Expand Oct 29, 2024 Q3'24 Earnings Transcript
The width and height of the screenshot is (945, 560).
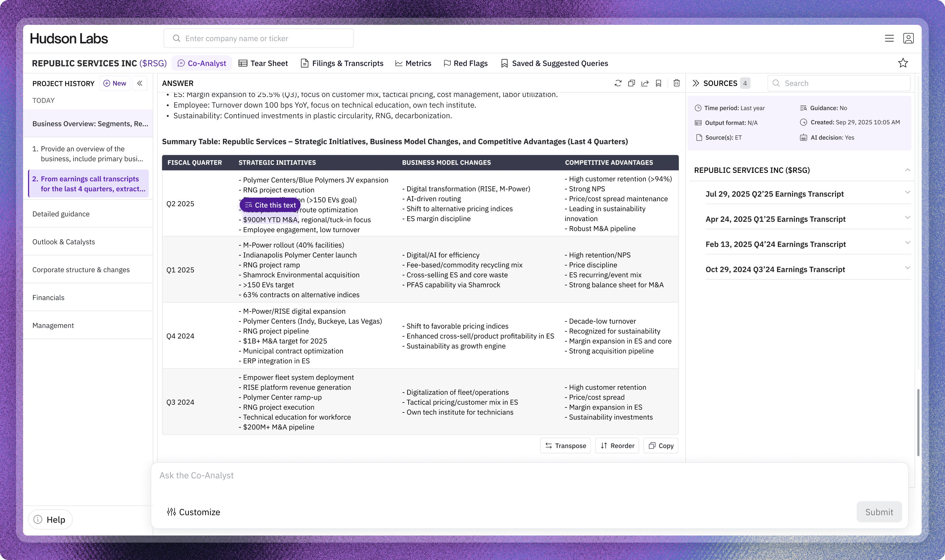[907, 268]
